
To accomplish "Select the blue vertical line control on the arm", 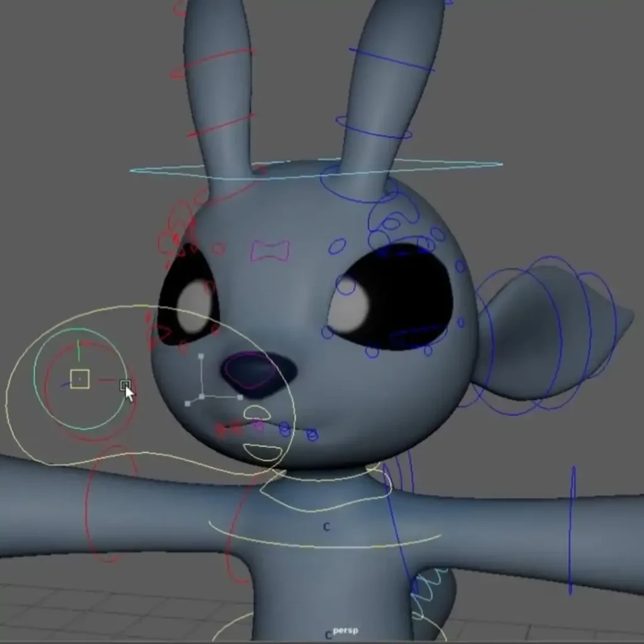I will click(572, 530).
